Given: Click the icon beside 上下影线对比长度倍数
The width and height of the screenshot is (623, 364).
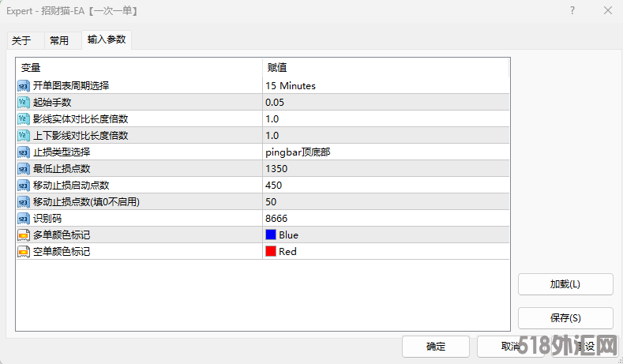Looking at the screenshot, I should coord(24,136).
